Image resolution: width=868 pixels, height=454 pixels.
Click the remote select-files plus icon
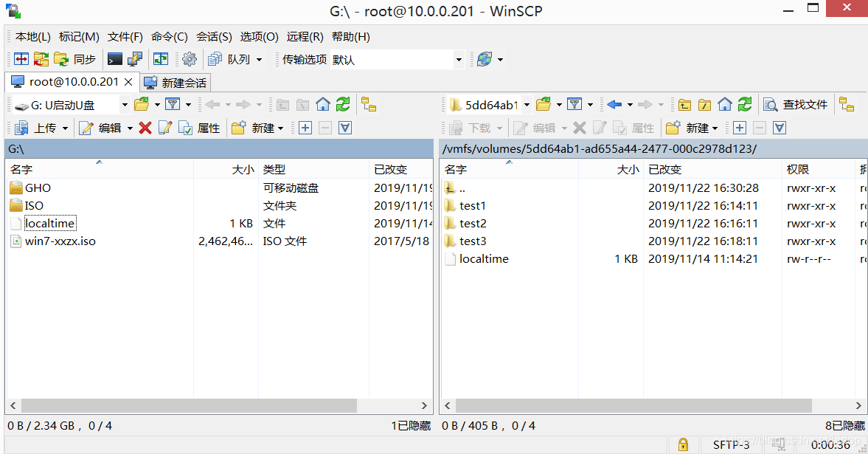point(740,128)
